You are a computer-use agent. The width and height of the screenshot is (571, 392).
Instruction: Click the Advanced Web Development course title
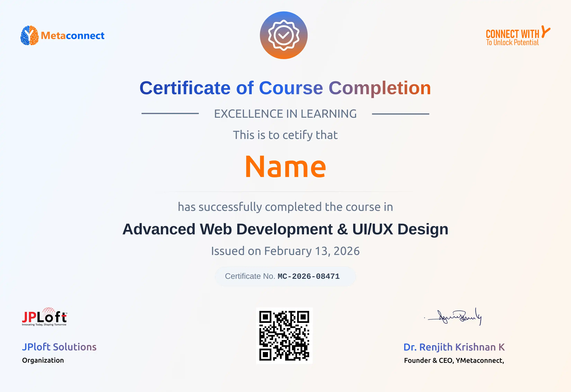[x=285, y=229]
